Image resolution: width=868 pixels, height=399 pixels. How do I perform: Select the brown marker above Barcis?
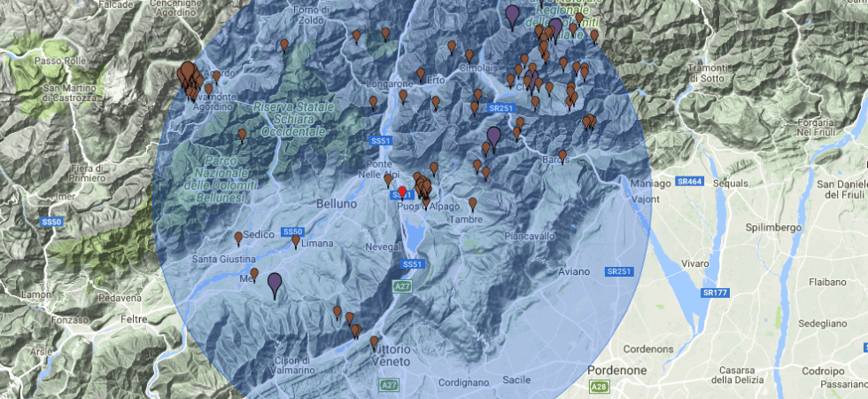tap(562, 155)
